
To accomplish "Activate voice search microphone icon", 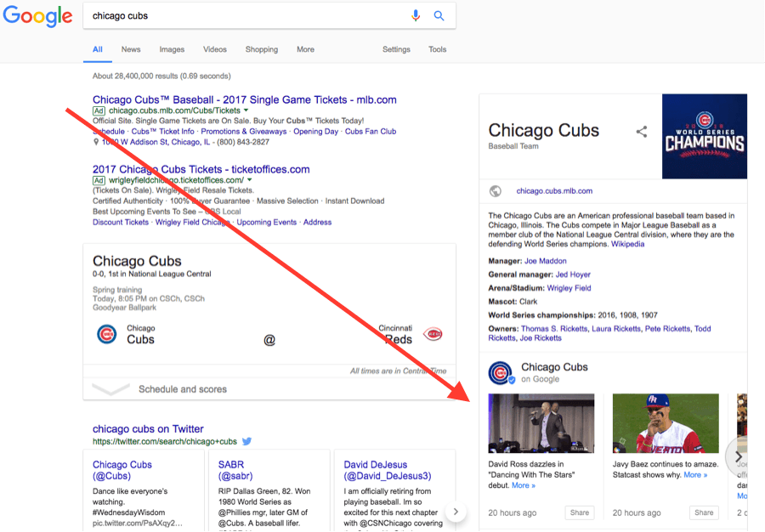I will click(x=415, y=15).
